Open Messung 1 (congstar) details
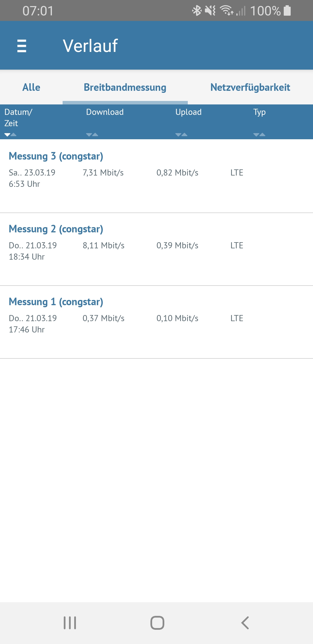Screen dimensions: 313x644 click(56, 302)
